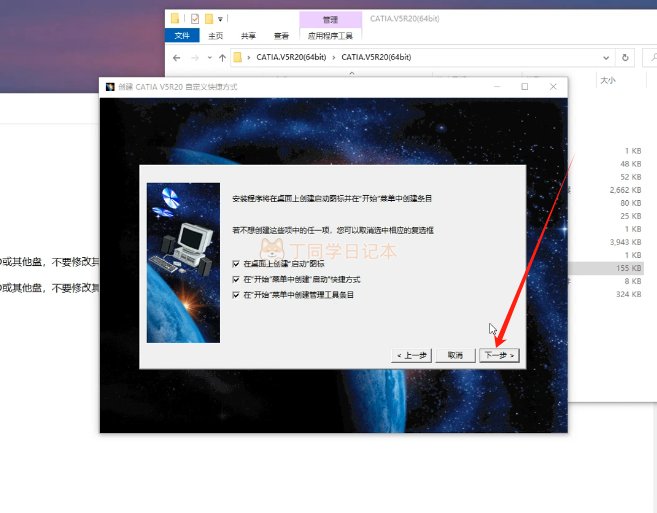
Task: Toggle the Start menu admin tools checkbox
Action: (236, 295)
